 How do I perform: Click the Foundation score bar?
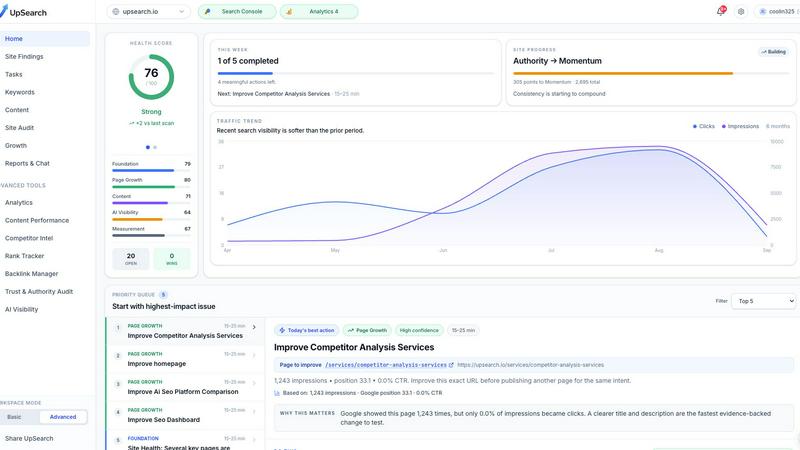(x=151, y=170)
